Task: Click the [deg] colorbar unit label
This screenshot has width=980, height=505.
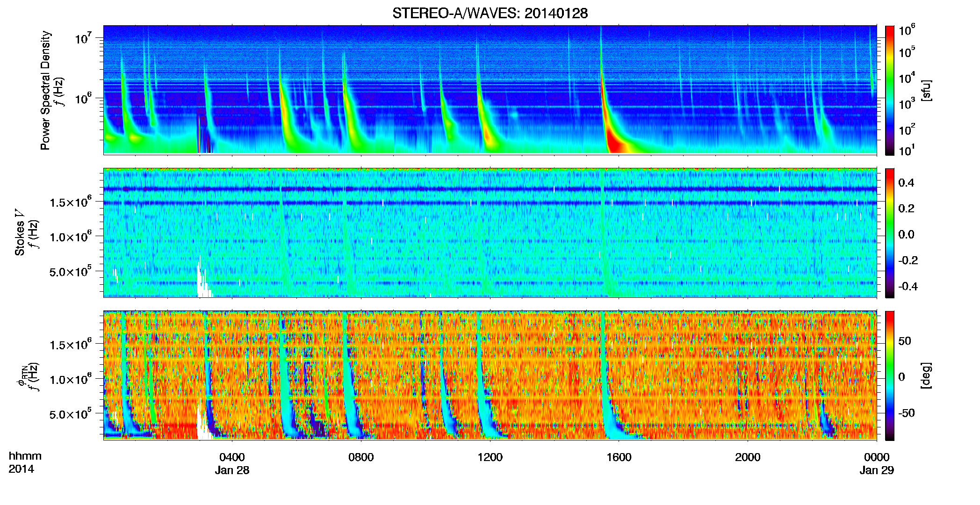Action: tap(926, 375)
